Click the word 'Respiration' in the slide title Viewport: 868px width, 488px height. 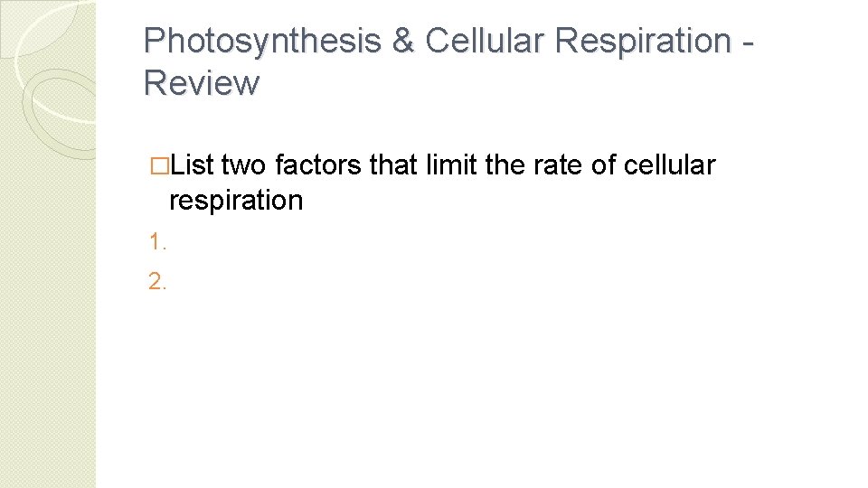point(643,42)
